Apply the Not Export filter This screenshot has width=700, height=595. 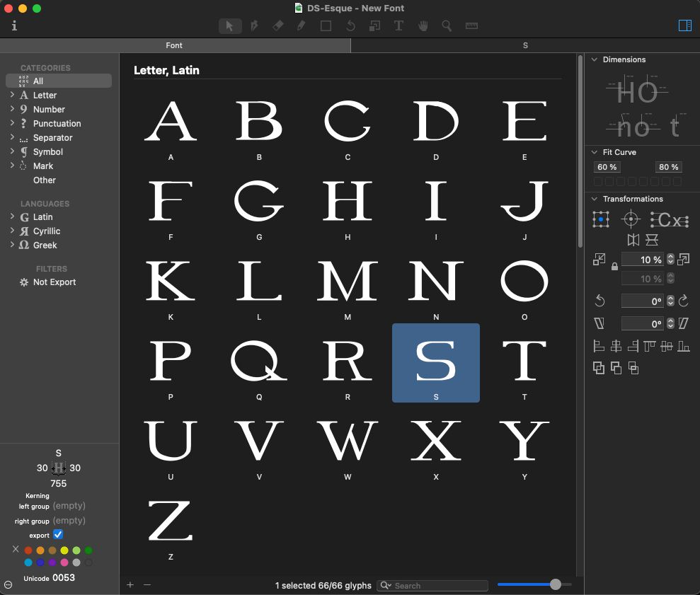(x=59, y=282)
